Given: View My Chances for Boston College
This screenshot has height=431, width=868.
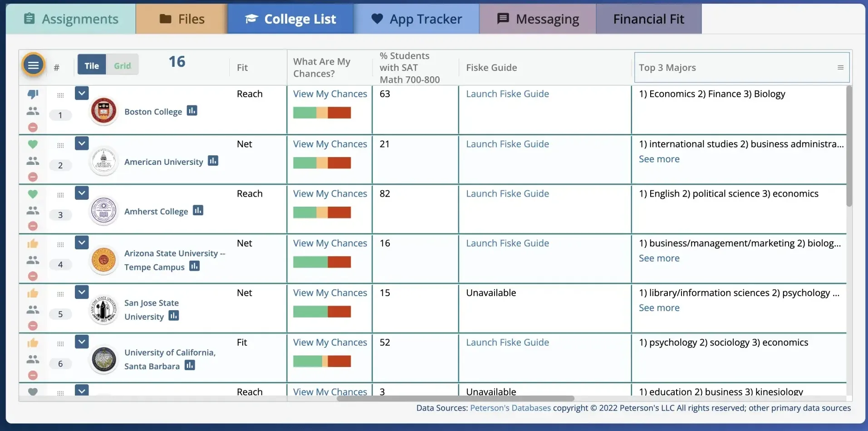Looking at the screenshot, I should click(330, 94).
